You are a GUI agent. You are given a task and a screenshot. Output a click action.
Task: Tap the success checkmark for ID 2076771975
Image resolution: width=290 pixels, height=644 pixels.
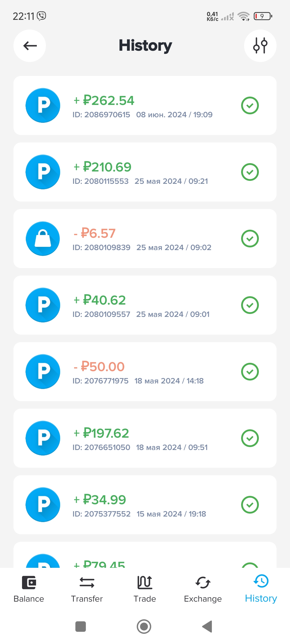coord(250,372)
